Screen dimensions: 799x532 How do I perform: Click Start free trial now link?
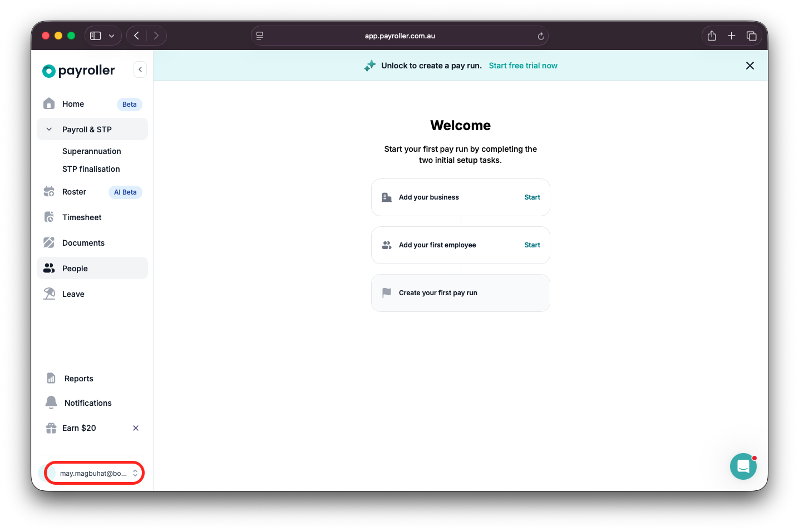[523, 66]
